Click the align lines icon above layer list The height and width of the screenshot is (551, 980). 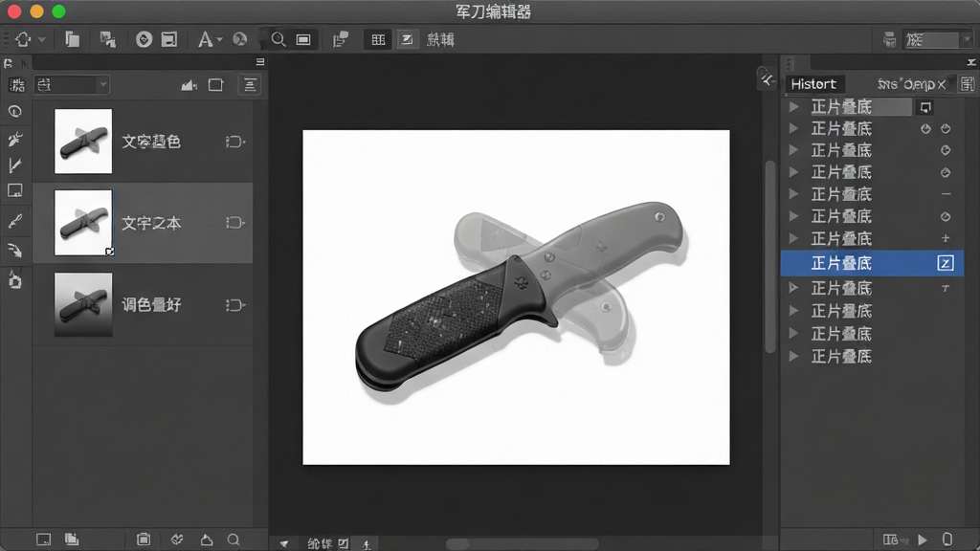pos(250,85)
